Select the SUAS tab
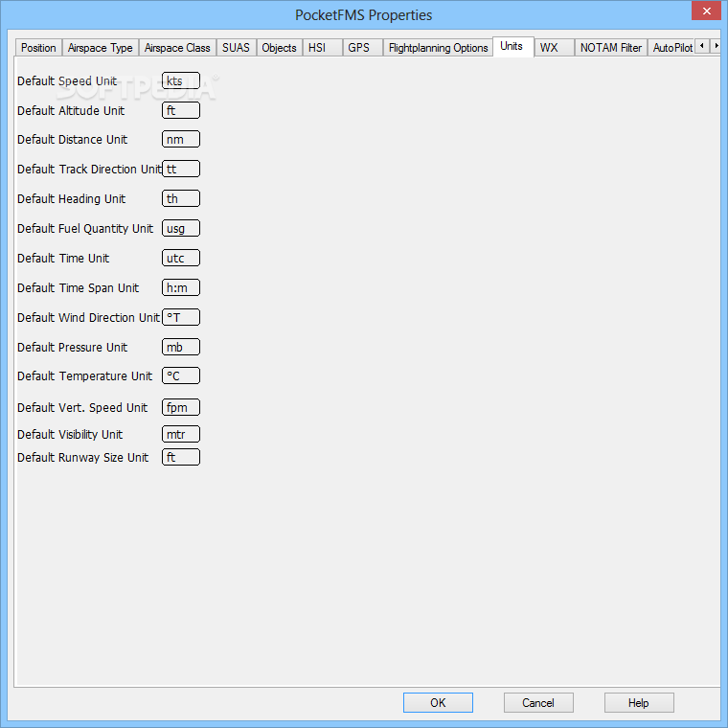Screen dimensions: 728x728 click(x=236, y=48)
